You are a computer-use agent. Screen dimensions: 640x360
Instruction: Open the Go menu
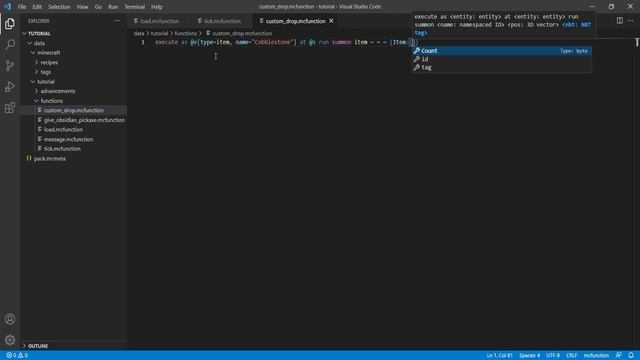(98, 7)
